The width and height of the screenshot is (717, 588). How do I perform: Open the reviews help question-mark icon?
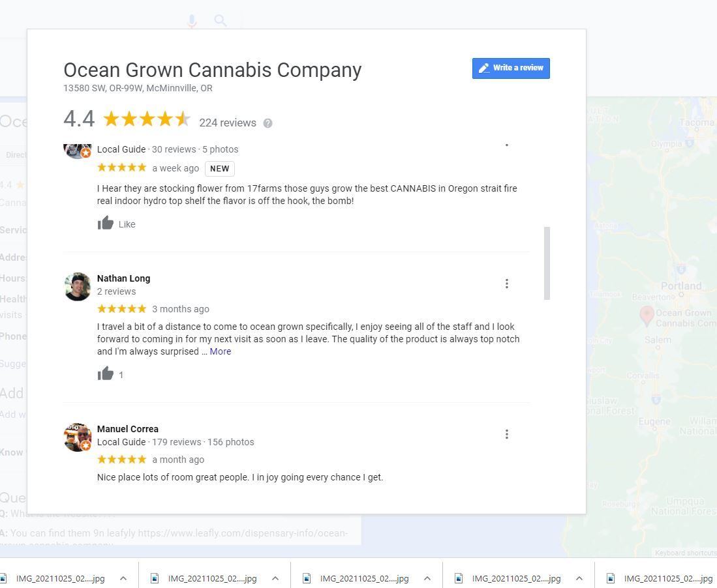click(x=268, y=123)
